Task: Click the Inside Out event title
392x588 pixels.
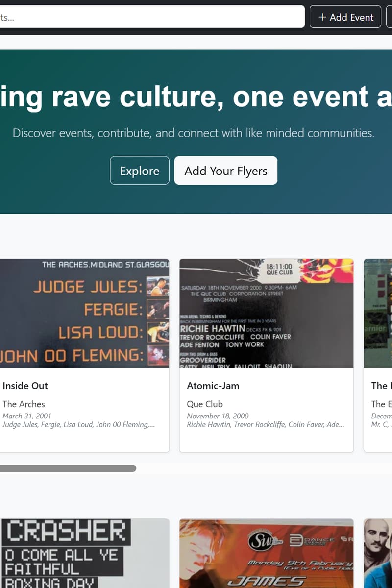Action: 25,386
